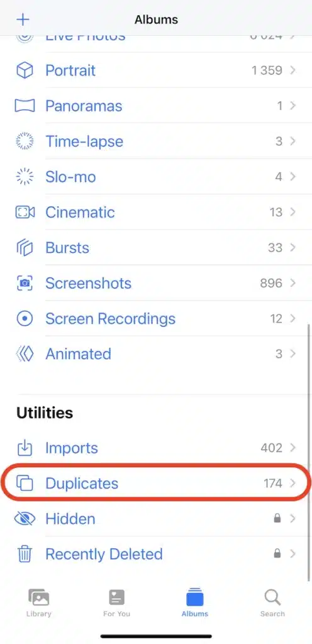Tap the chevron next to Screen Recordings
Image resolution: width=312 pixels, height=644 pixels.
click(292, 319)
